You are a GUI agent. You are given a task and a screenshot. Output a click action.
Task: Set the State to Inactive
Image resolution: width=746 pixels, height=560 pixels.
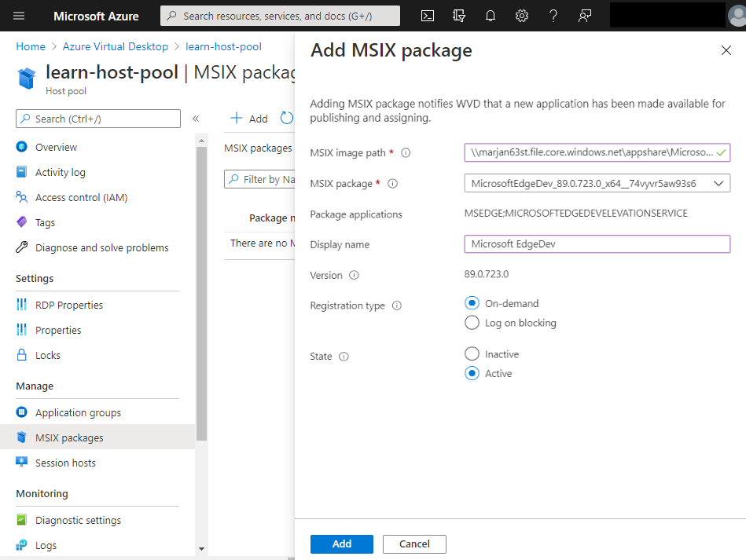(x=472, y=353)
